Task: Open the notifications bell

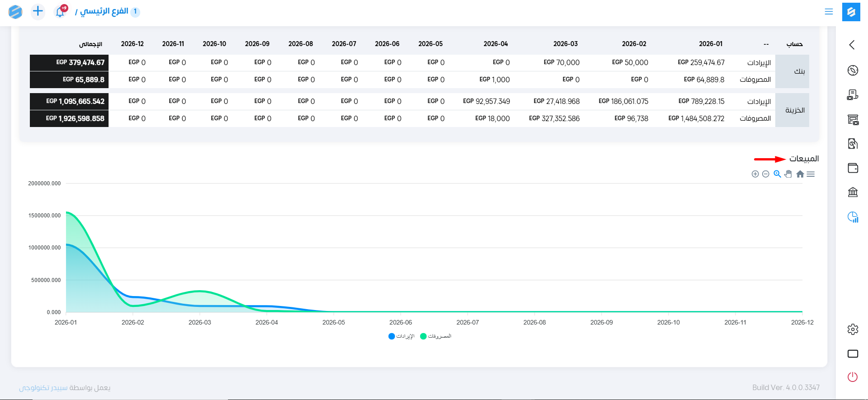Action: coord(60,12)
